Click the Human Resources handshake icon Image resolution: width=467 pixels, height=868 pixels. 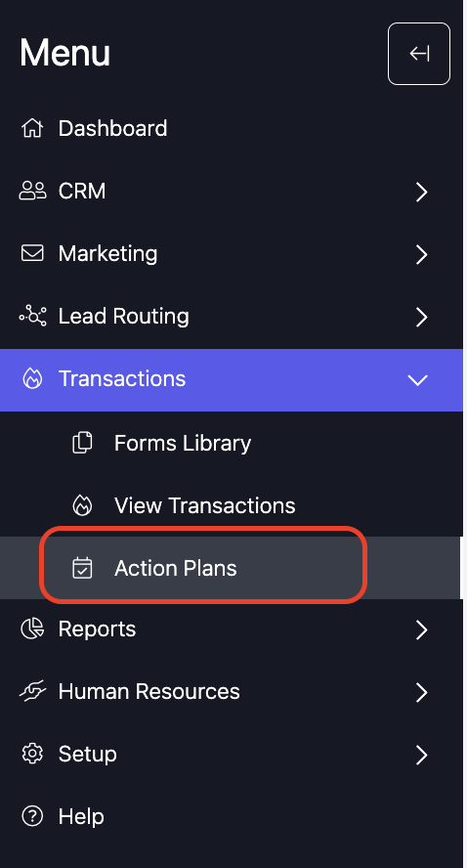click(x=32, y=691)
